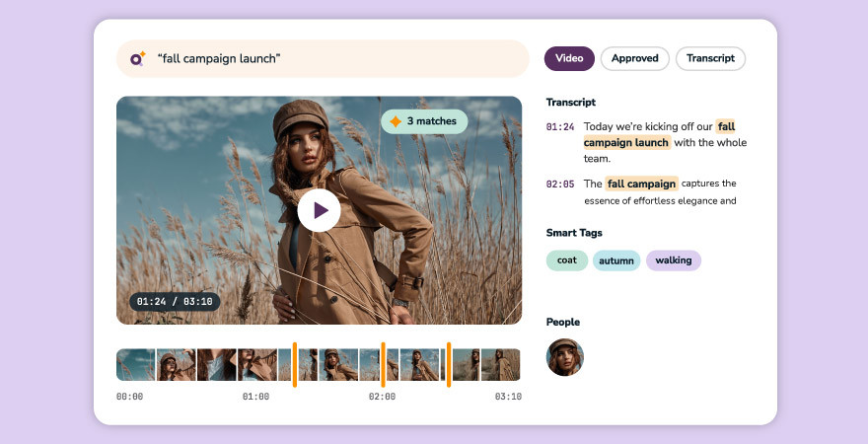
Task: Click the 00:00 timeline label
Action: (x=129, y=397)
